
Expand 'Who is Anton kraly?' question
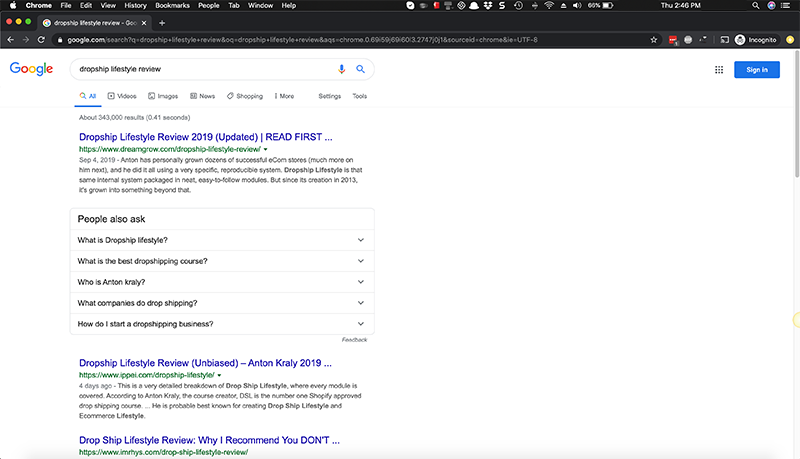pyautogui.click(x=222, y=282)
